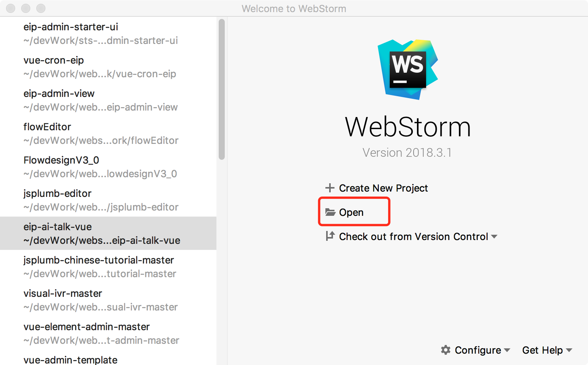This screenshot has width=588, height=365.
Task: Click the Version 2018.3.1 text
Action: 407,153
